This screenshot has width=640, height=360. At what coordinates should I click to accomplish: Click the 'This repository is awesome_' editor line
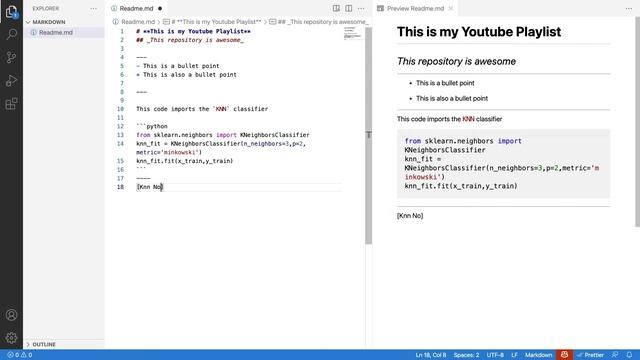190,40
